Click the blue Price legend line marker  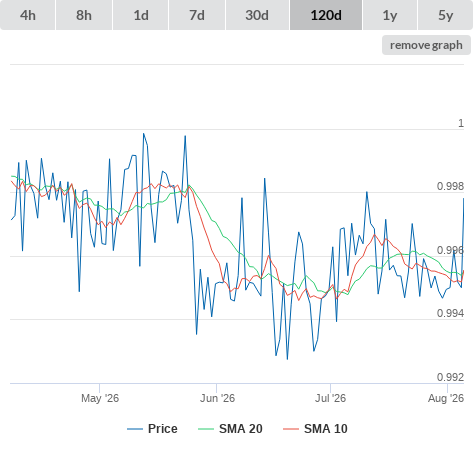pos(135,429)
